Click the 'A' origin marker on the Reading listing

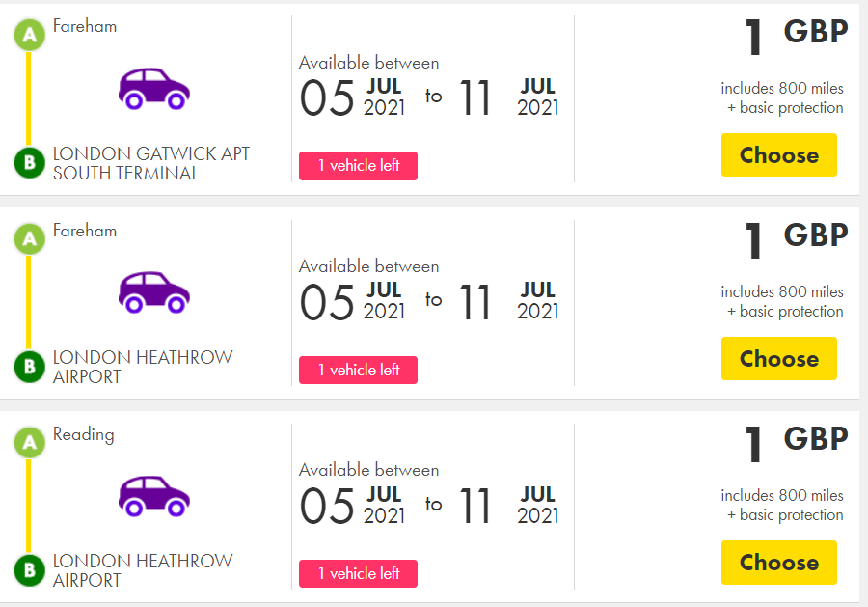(x=29, y=442)
